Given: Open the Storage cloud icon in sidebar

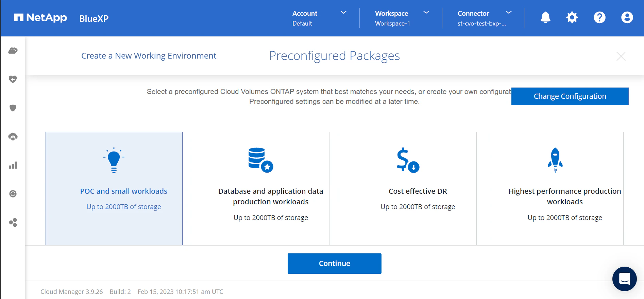Looking at the screenshot, I should (x=13, y=51).
